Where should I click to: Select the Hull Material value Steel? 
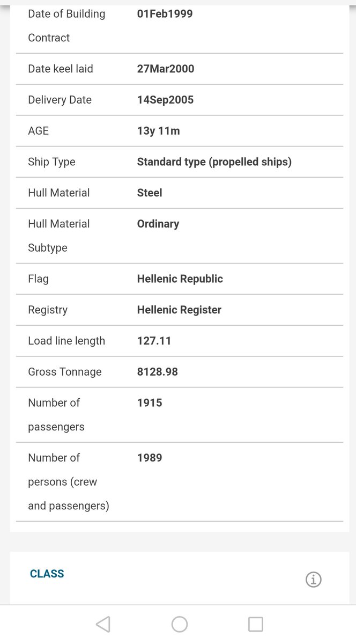click(150, 193)
